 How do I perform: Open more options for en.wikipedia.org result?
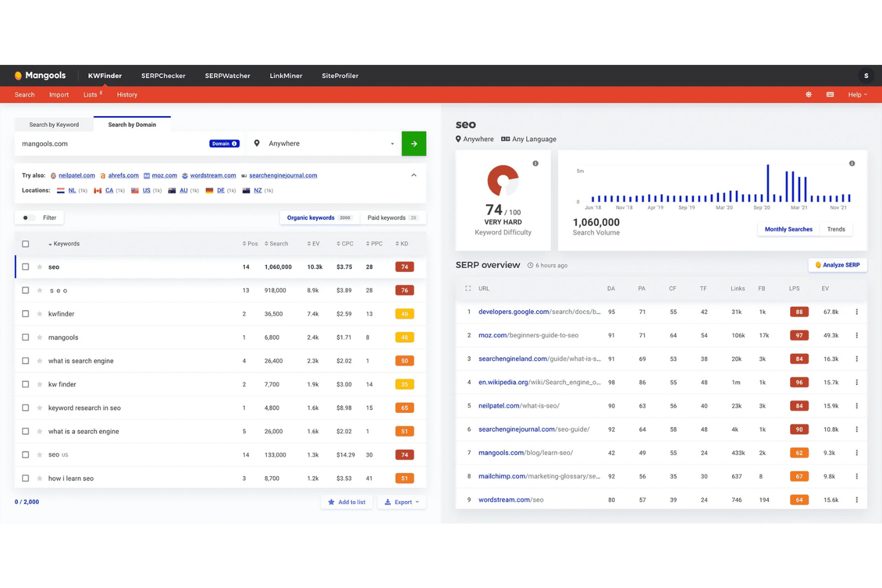point(856,382)
